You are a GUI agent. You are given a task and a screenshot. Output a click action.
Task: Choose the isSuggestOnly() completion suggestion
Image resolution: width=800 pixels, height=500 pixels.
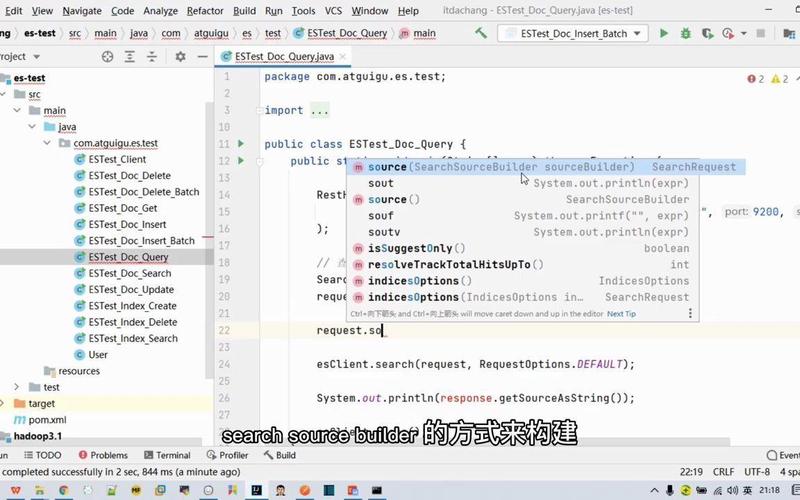click(x=522, y=248)
